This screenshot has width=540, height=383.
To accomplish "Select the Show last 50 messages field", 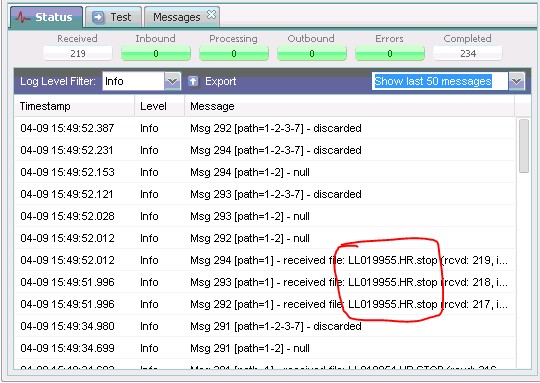I will pyautogui.click(x=440, y=81).
